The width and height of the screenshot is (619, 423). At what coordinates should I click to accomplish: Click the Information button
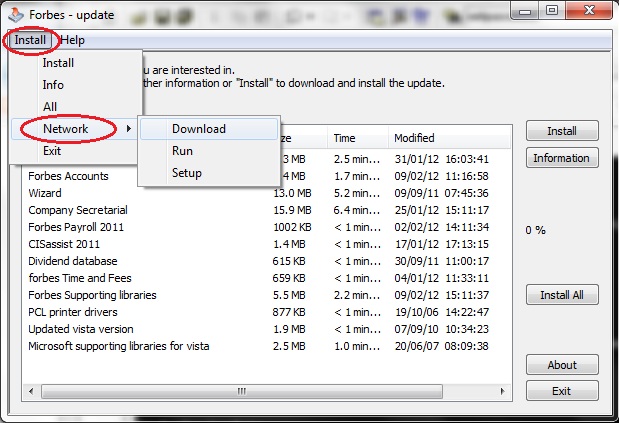562,158
